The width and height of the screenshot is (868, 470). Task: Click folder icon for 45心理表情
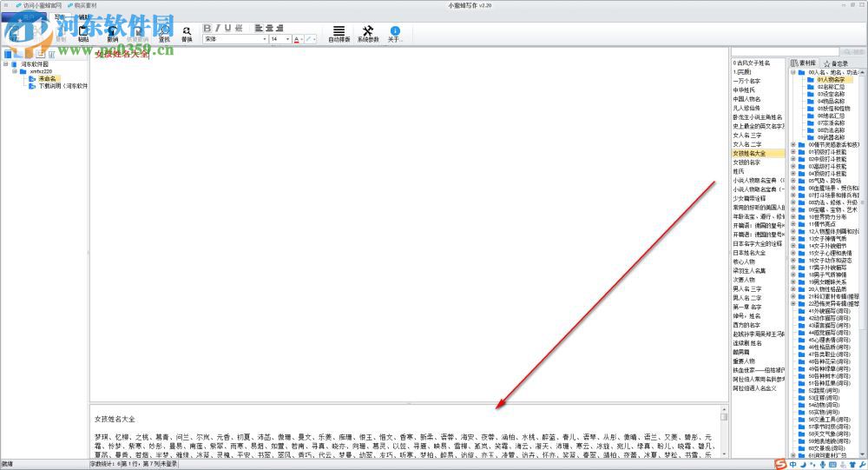(802, 340)
